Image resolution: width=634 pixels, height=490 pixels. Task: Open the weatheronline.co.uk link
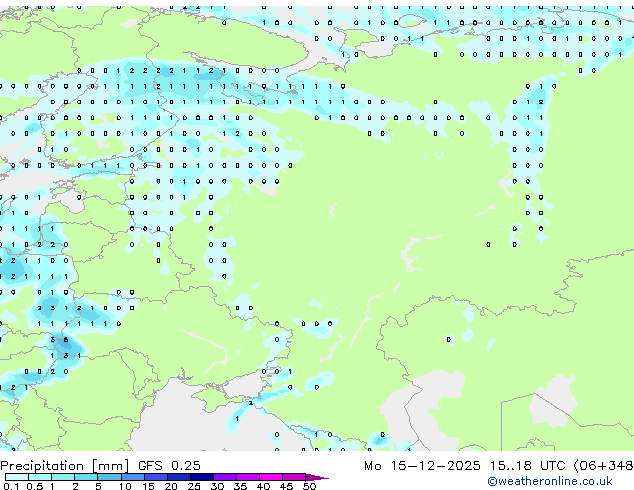point(550,482)
